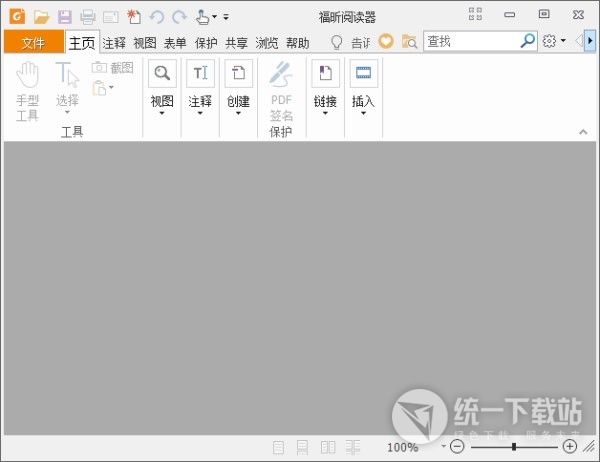This screenshot has width=600, height=462.
Task: Expand the clipboard dropdown arrow
Action: (111, 87)
